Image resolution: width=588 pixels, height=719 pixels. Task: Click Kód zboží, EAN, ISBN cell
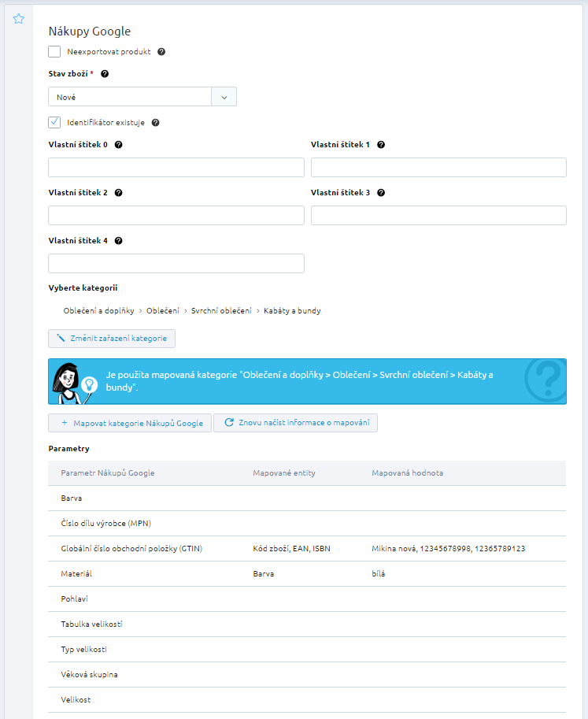pyautogui.click(x=291, y=549)
